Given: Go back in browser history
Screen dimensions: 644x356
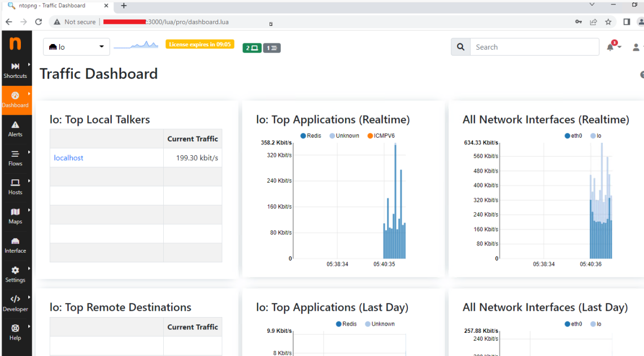Looking at the screenshot, I should point(9,22).
